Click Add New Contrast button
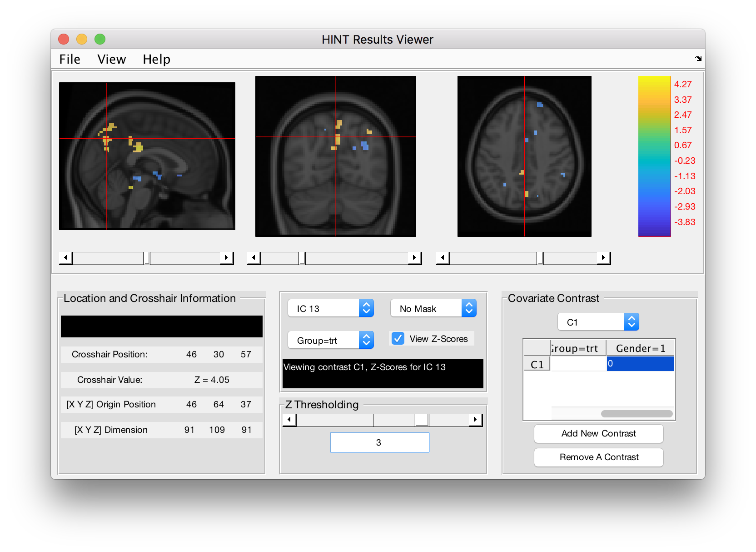Image resolution: width=756 pixels, height=552 pixels. 598,434
